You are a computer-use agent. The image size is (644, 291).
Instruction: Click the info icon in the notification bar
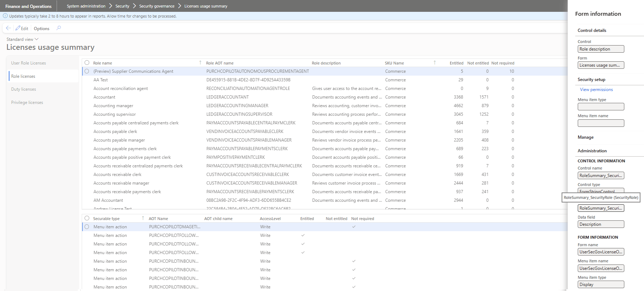(5, 16)
